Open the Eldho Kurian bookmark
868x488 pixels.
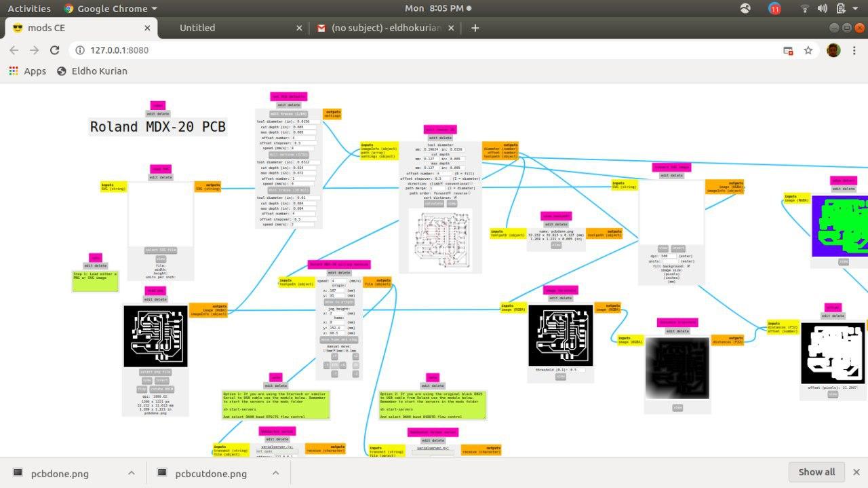pos(92,71)
